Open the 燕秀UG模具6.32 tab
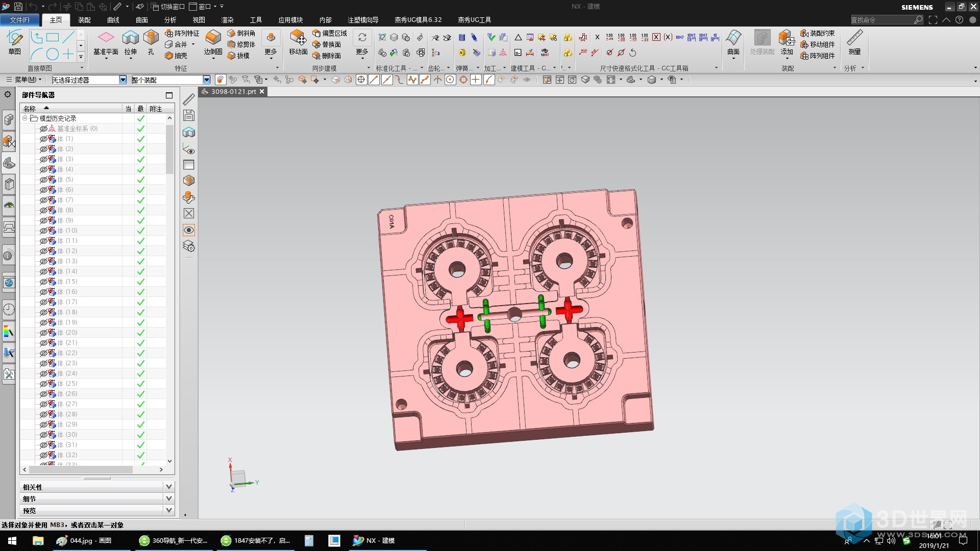This screenshot has height=551, width=980. pos(418,20)
